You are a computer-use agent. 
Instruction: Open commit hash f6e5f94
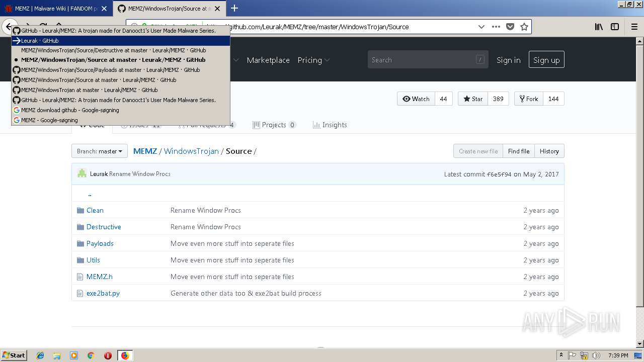(499, 174)
